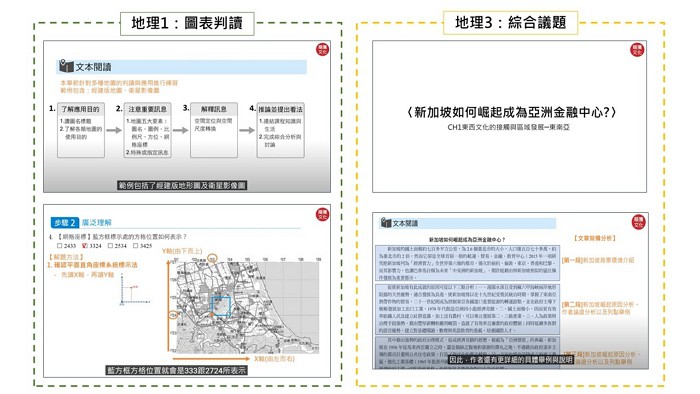Click the [第二段] annotation text
The image size is (700, 394).
600,308
